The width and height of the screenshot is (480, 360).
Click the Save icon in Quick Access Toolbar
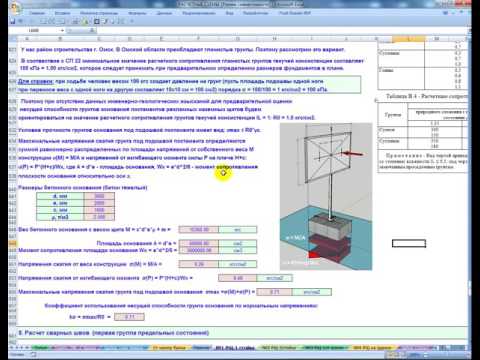click(x=13, y=21)
